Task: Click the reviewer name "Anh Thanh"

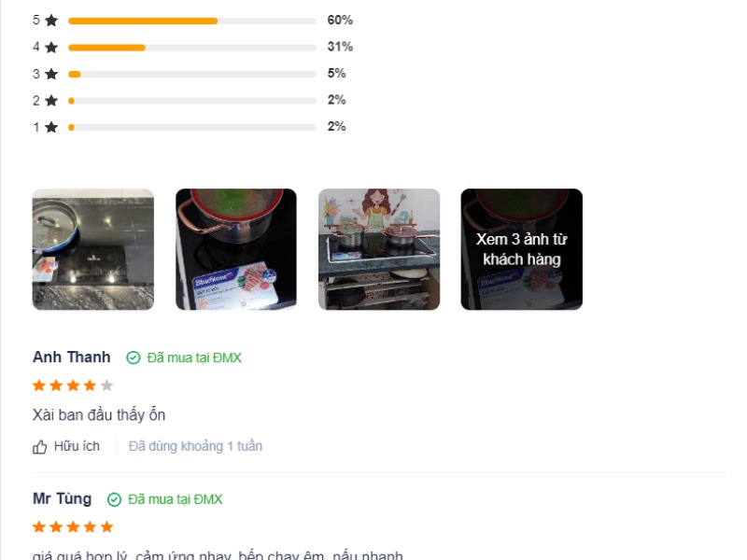Action: [71, 357]
